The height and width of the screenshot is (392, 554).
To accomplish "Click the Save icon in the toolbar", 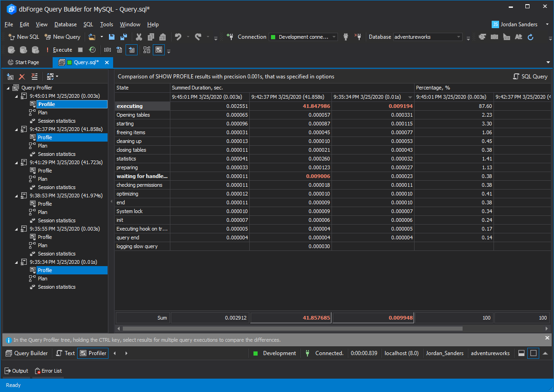I will [x=112, y=37].
